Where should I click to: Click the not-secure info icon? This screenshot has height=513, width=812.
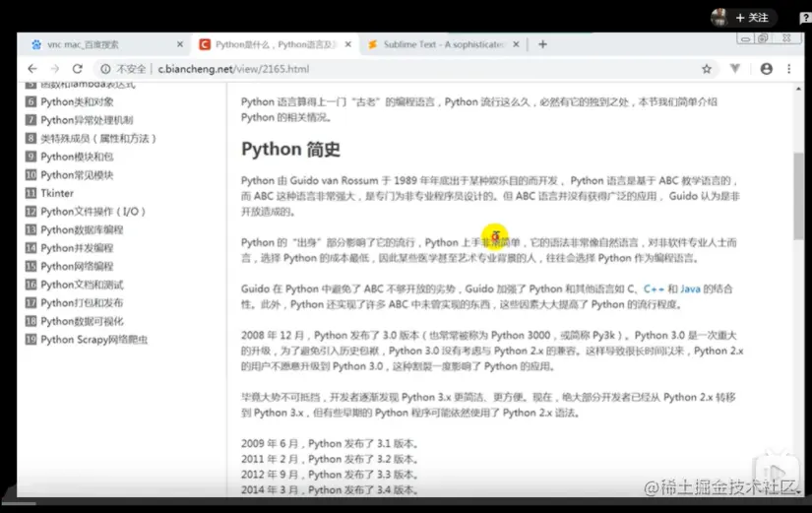click(105, 69)
